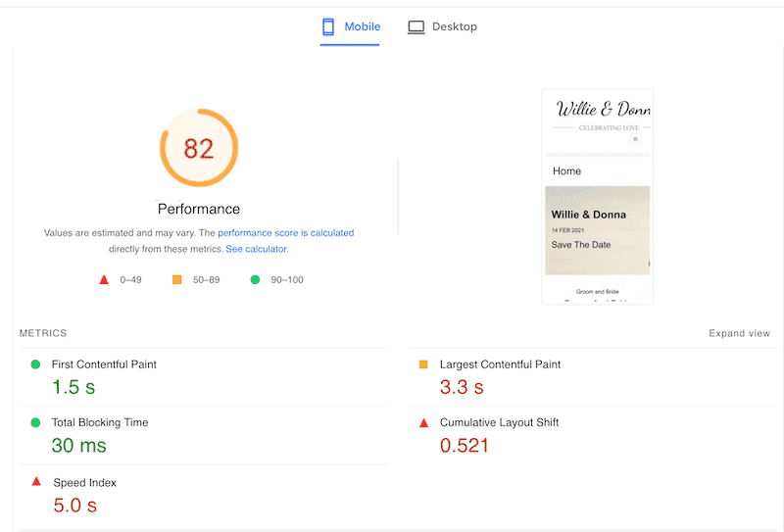
Task: Click the 3.3 s metric value
Action: 462,387
